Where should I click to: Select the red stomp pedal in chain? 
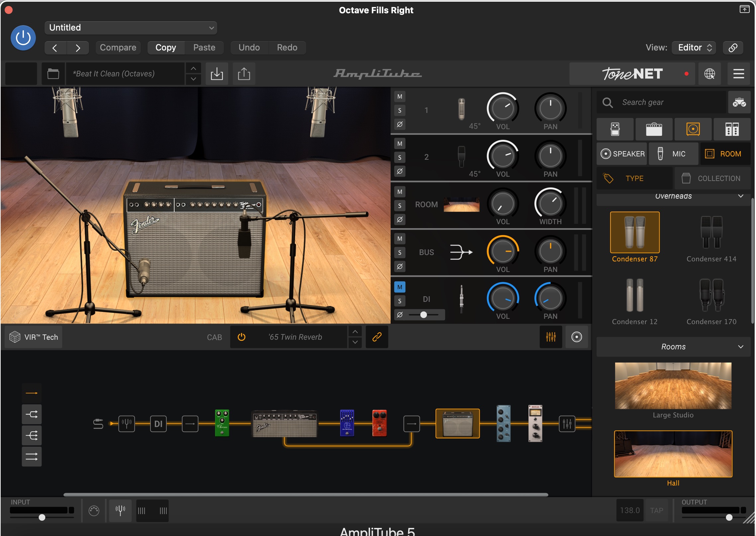[379, 423]
